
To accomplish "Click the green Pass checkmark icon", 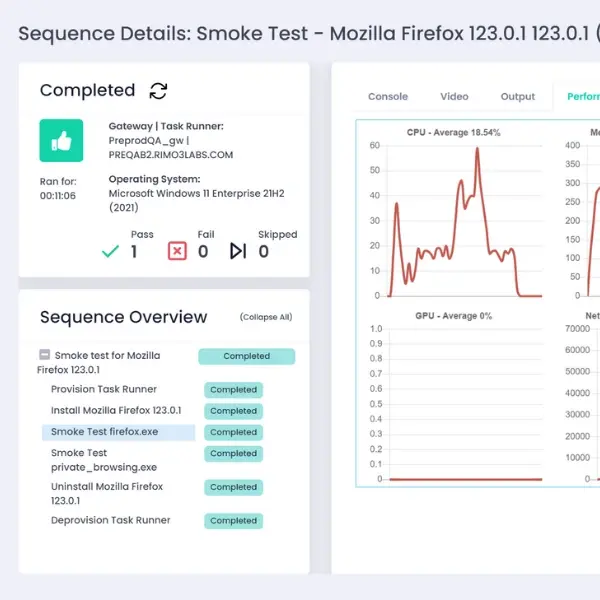I will click(110, 251).
